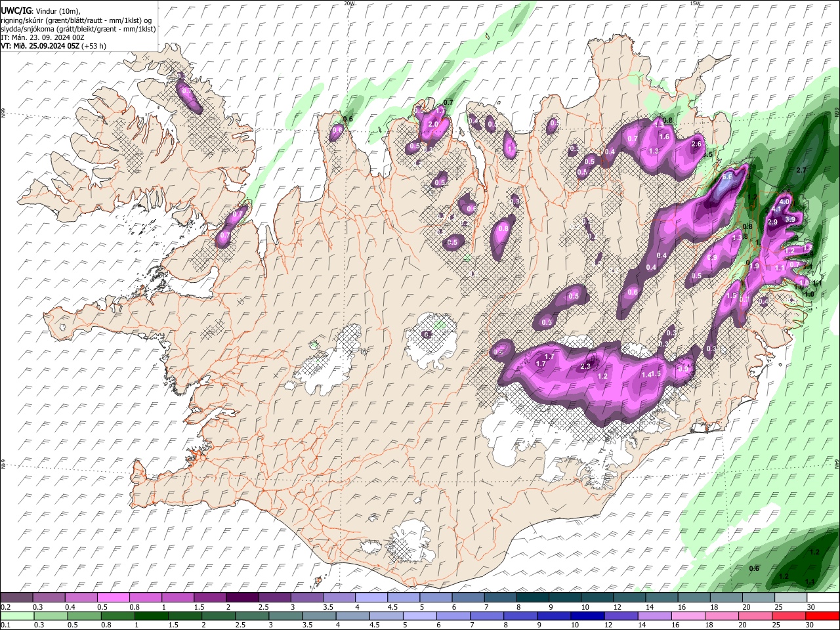The height and width of the screenshot is (630, 840).
Task: Pick the lavender snow swatch labeled 4
Action: 371,597
